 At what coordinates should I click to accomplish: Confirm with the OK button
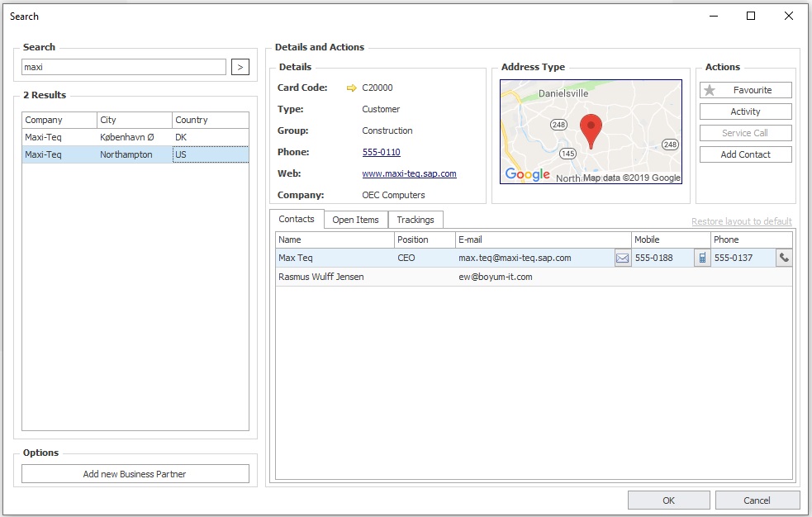pyautogui.click(x=668, y=500)
